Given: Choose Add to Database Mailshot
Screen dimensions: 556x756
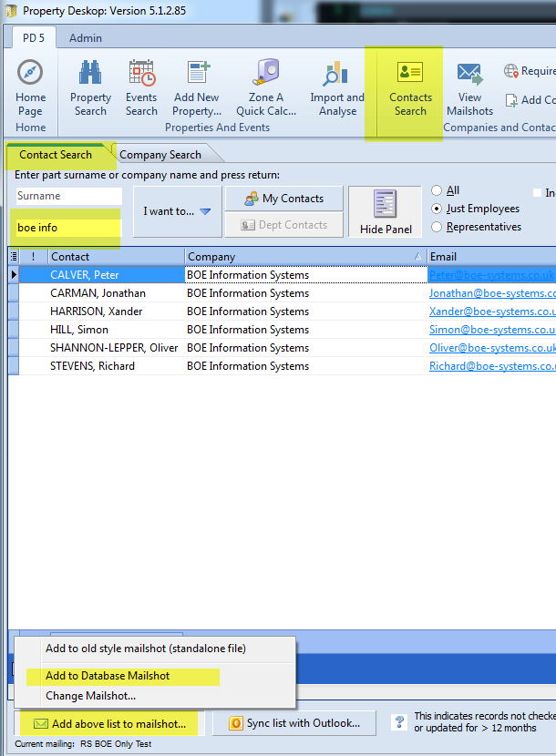Looking at the screenshot, I should point(108,676).
